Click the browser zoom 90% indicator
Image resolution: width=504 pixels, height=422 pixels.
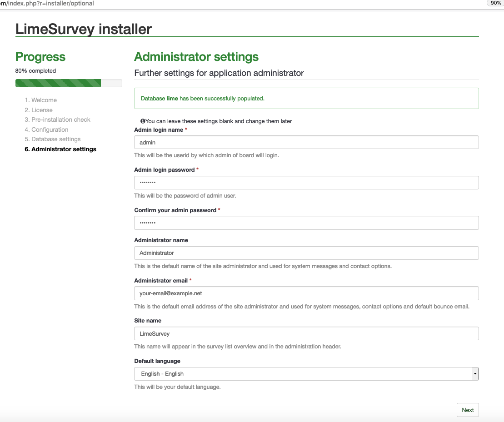495,3
